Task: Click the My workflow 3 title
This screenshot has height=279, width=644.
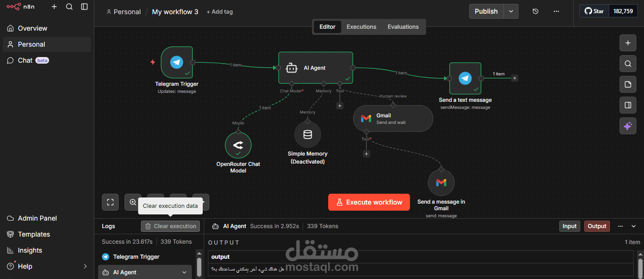Action: point(175,12)
